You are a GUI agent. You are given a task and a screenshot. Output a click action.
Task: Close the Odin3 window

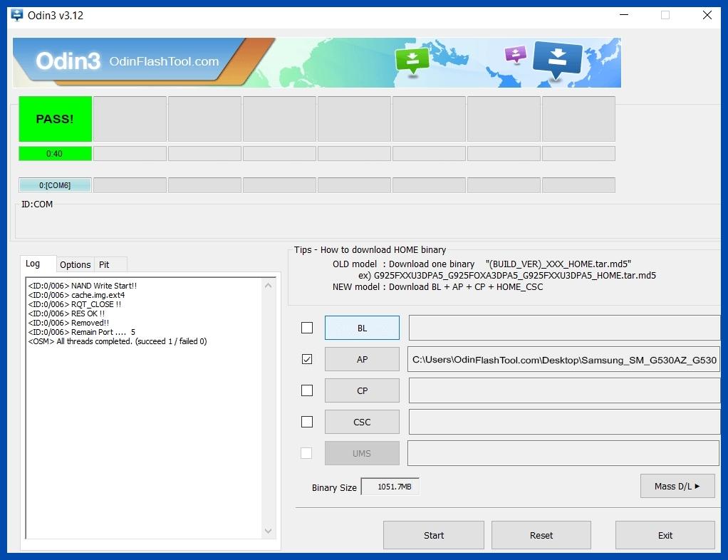click(707, 15)
